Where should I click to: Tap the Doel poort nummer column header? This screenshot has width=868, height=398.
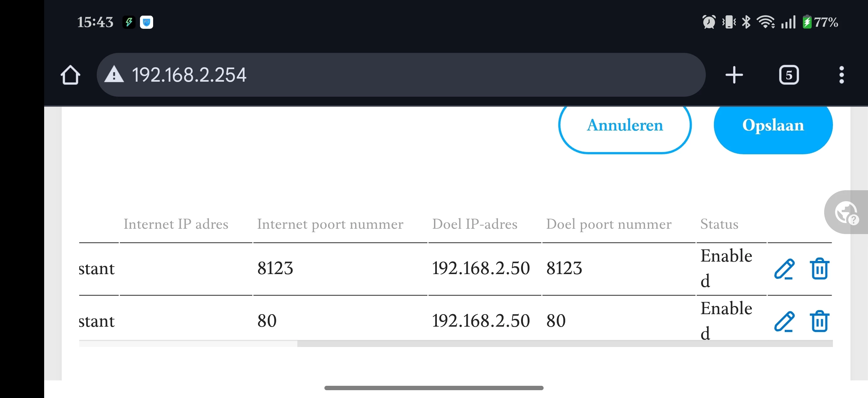pyautogui.click(x=608, y=224)
